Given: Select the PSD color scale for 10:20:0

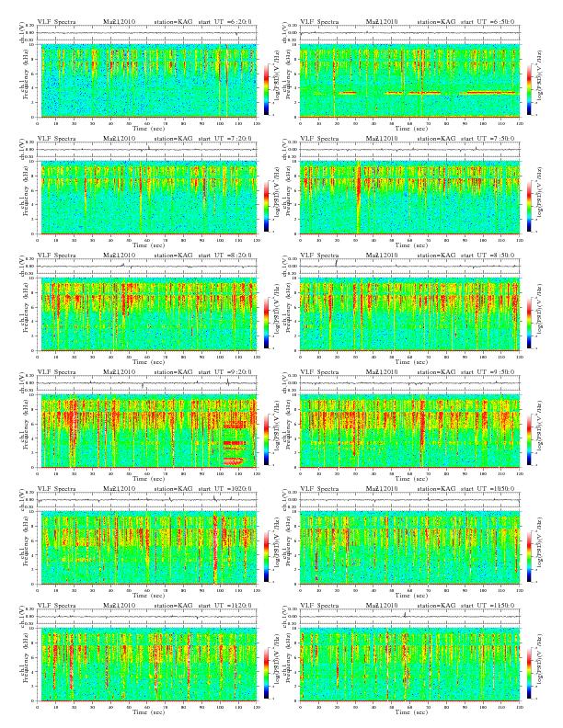Looking at the screenshot, I should [266, 556].
